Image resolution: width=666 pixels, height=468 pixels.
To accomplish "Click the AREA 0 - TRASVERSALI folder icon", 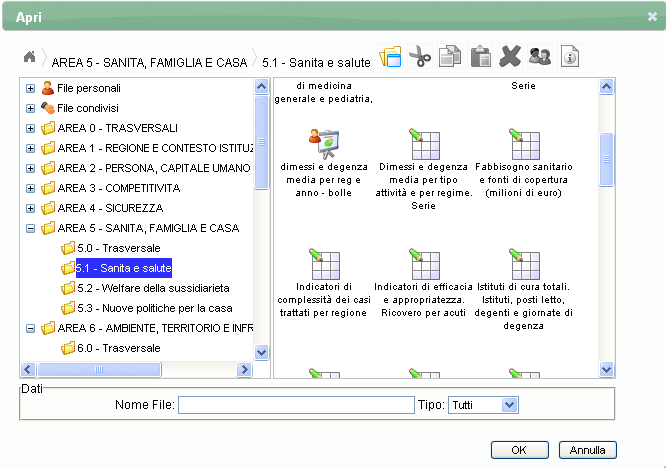I will pyautogui.click(x=48, y=128).
